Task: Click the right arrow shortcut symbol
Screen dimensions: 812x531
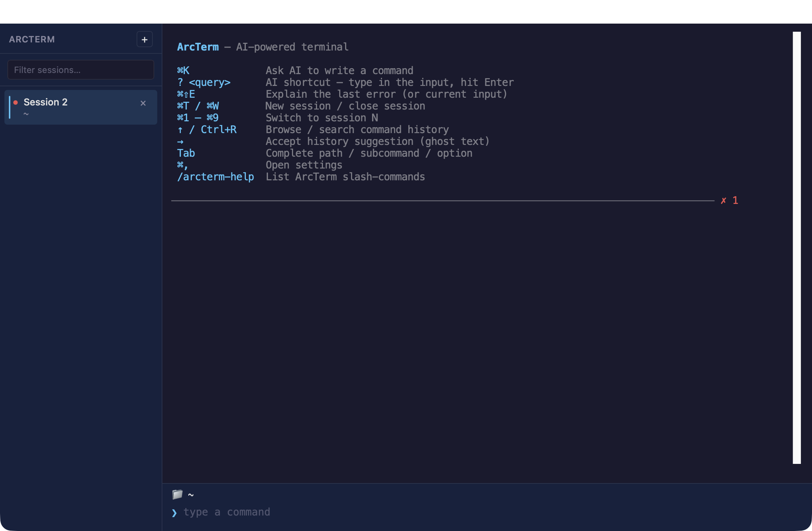Action: [x=180, y=142]
